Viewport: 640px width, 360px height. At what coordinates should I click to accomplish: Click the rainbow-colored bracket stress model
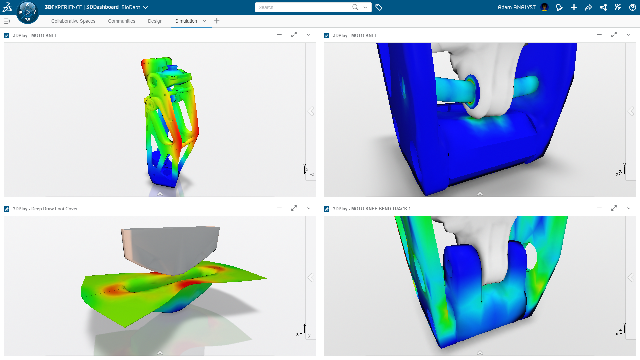tap(169, 122)
